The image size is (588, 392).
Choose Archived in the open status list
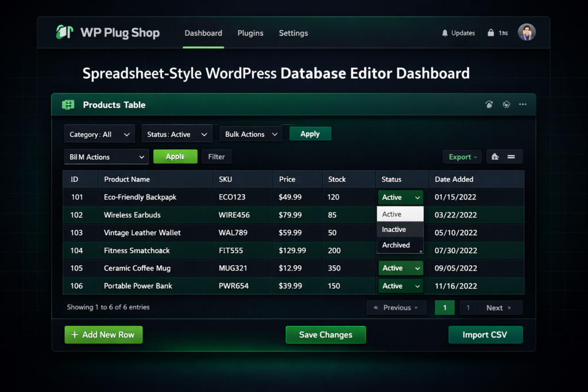click(400, 245)
